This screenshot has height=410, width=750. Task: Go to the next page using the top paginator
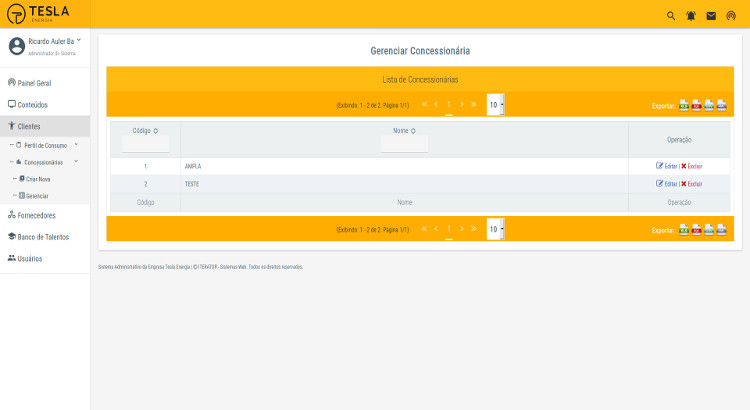(x=462, y=104)
